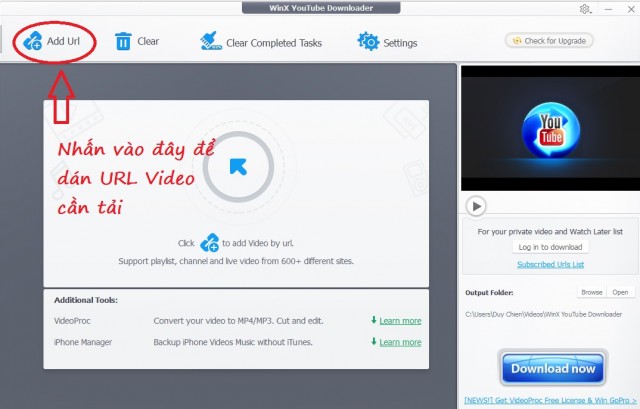
Task: Click the Clear label in the toolbar
Action: 148,41
